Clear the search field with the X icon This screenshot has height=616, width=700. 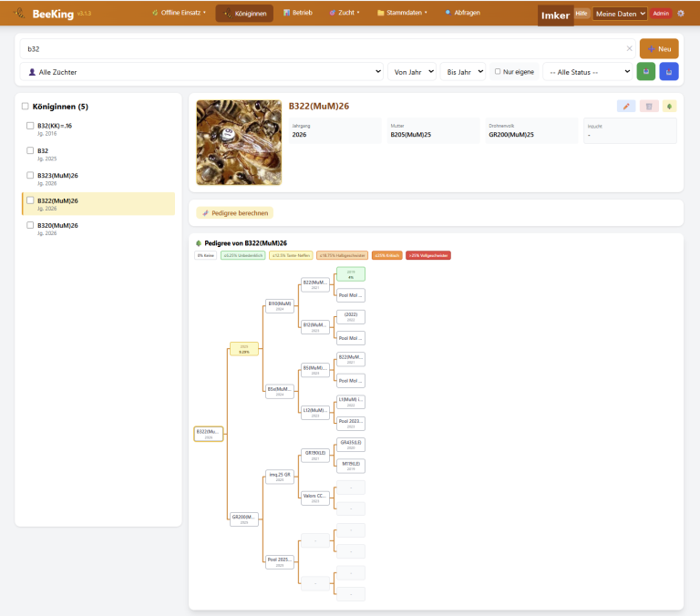(x=629, y=48)
